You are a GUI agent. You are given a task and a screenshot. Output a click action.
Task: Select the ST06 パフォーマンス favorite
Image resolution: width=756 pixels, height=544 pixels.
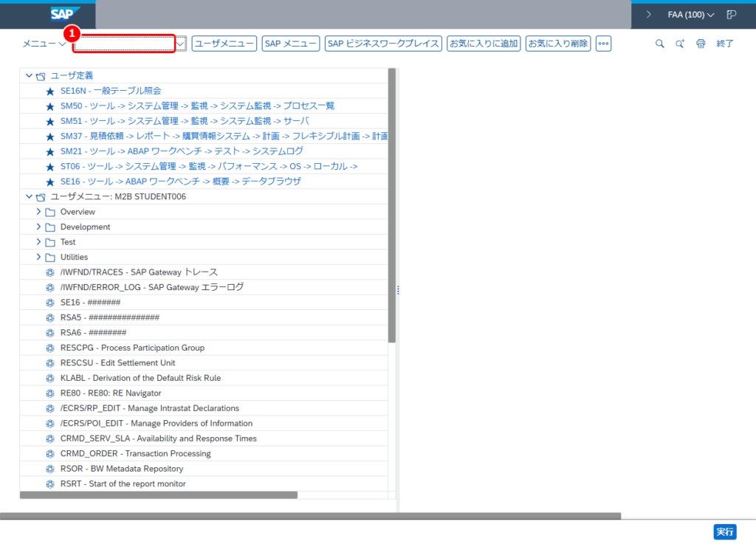pyautogui.click(x=209, y=166)
